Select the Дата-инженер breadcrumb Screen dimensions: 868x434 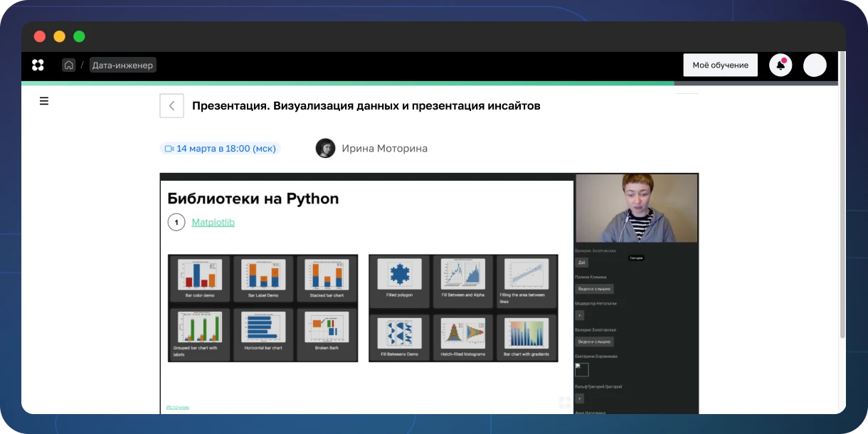click(122, 65)
